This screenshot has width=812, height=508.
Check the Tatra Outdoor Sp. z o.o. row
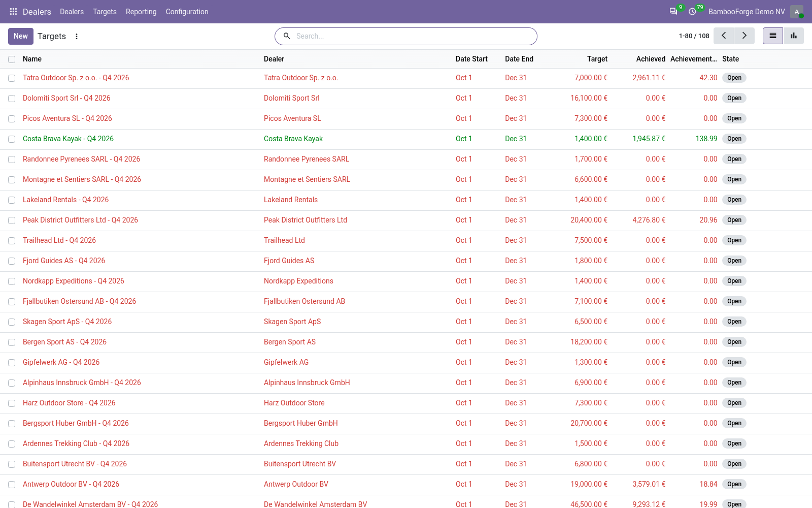(x=12, y=78)
